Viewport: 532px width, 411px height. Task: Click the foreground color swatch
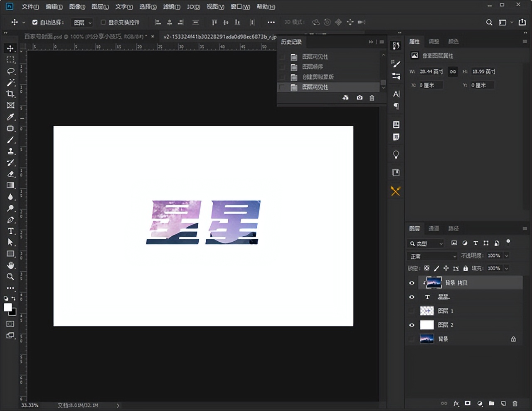pos(7,307)
